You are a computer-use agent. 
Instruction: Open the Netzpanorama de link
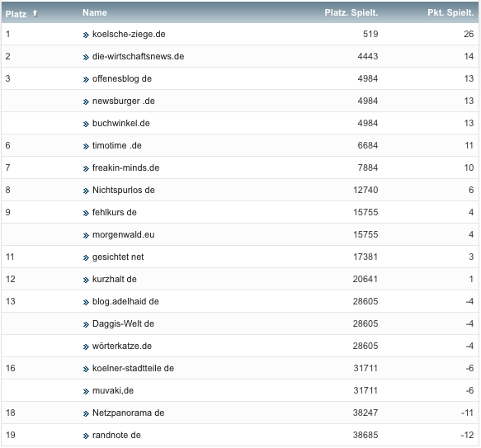[x=128, y=413]
